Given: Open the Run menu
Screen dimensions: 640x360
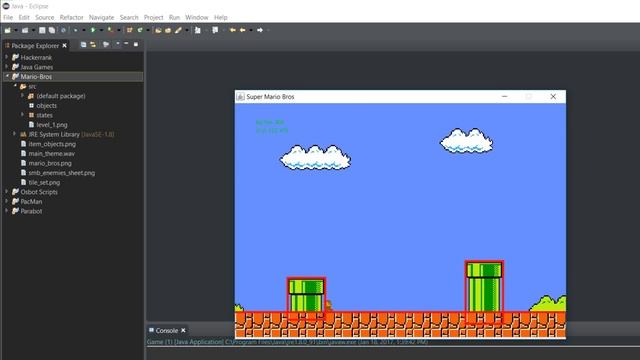Looking at the screenshot, I should click(x=174, y=18).
